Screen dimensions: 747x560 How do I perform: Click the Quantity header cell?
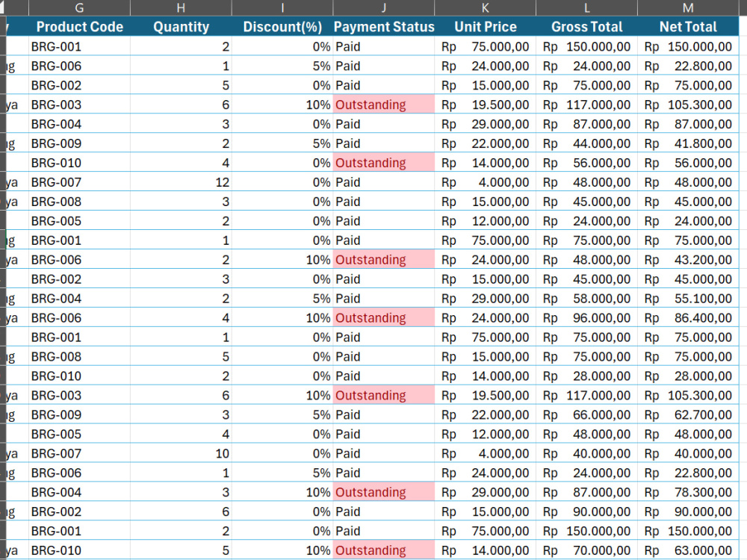tap(181, 27)
